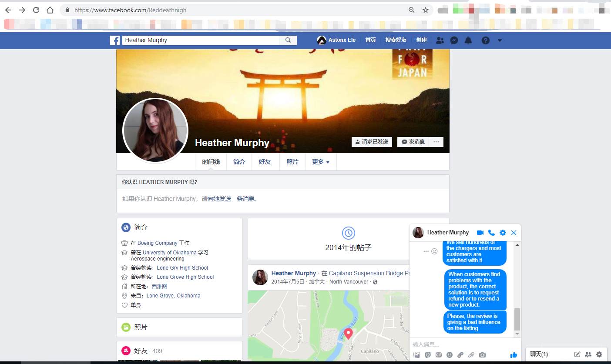The width and height of the screenshot is (611, 364).
Task: Click the friend requests icon in navbar
Action: point(440,40)
